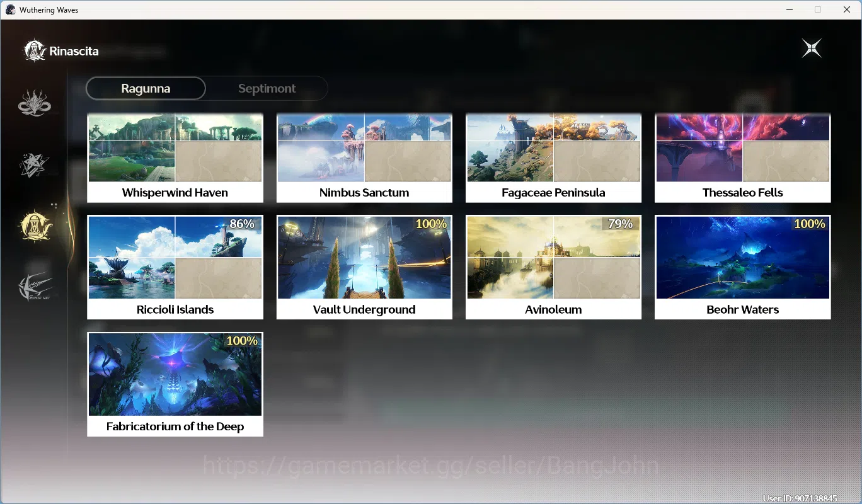The width and height of the screenshot is (862, 504).
Task: Switch to the Ragunna tab
Action: [x=146, y=88]
